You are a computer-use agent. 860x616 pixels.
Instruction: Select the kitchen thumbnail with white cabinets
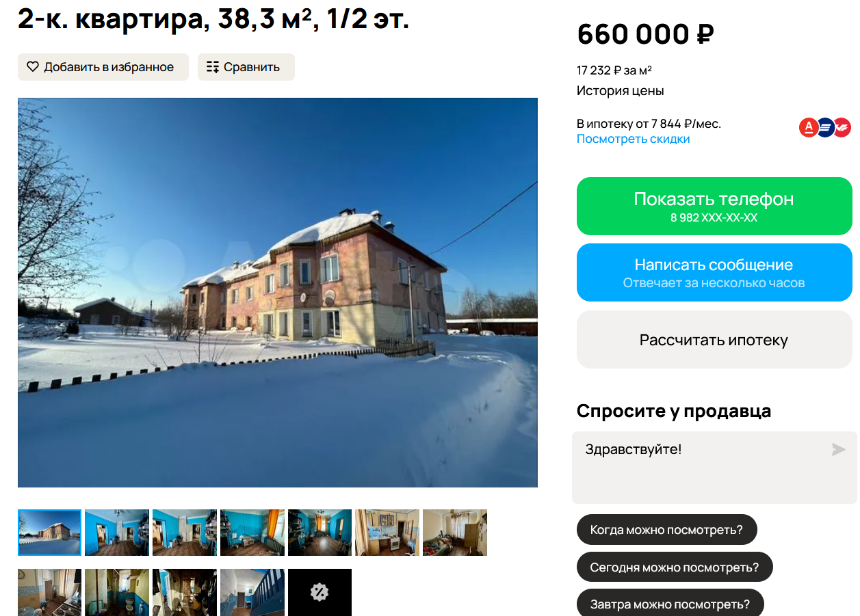click(387, 533)
